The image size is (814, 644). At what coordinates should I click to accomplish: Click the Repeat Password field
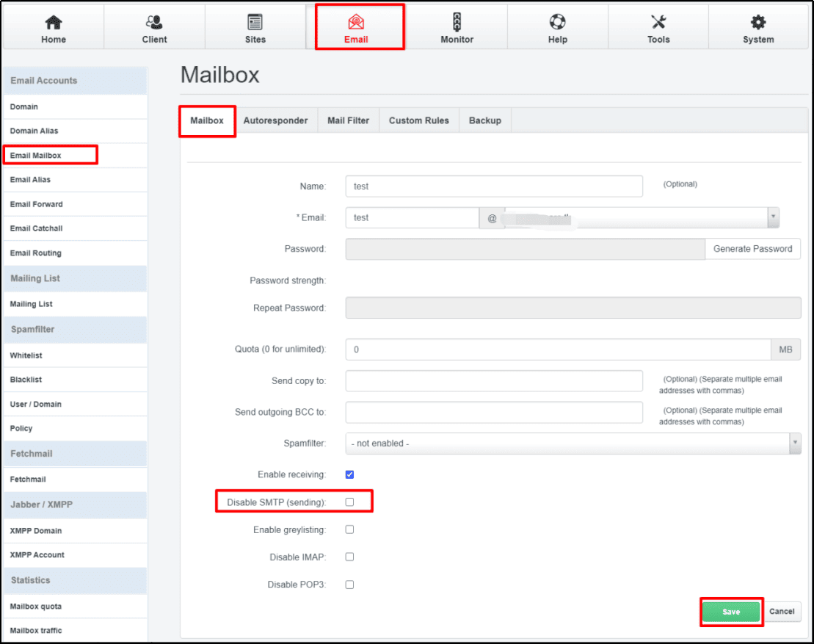[573, 308]
